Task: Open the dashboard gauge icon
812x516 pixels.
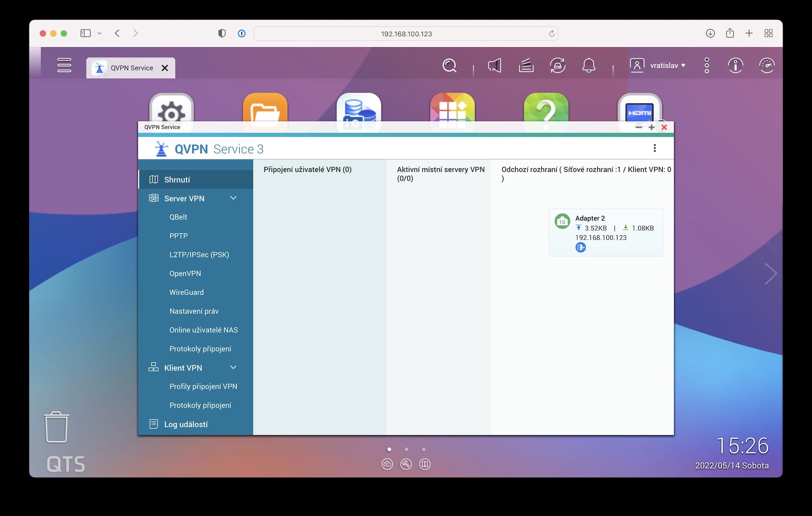Action: (x=766, y=66)
